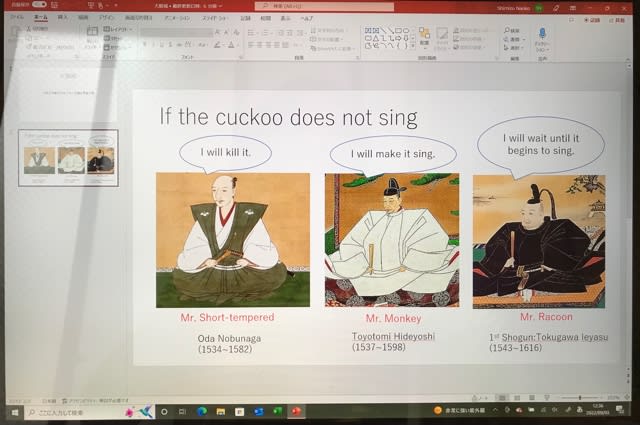
Task: Open the Quick Styles dropdown
Action: 441,38
